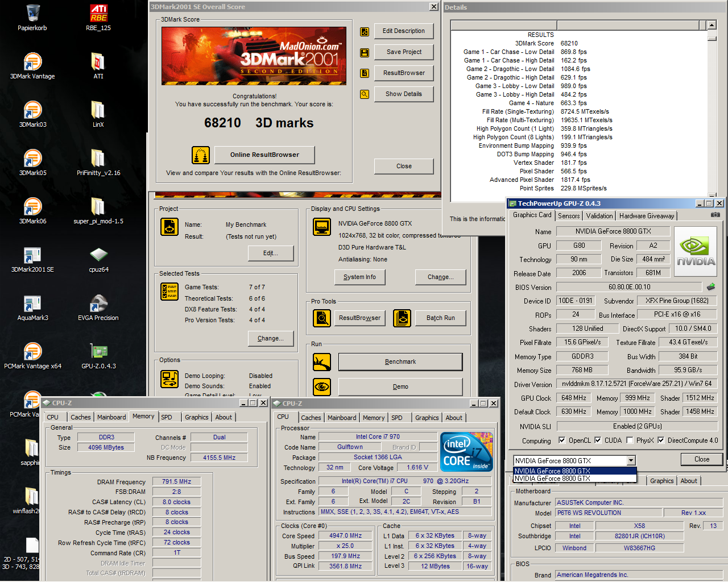Click the 3DMark2001 banner image
The image size is (728, 582).
tap(254, 56)
